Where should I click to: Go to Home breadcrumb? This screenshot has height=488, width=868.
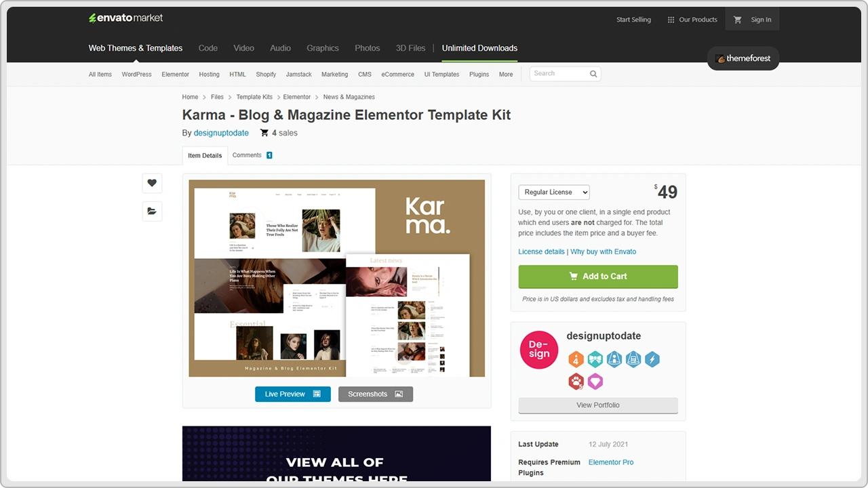[190, 97]
